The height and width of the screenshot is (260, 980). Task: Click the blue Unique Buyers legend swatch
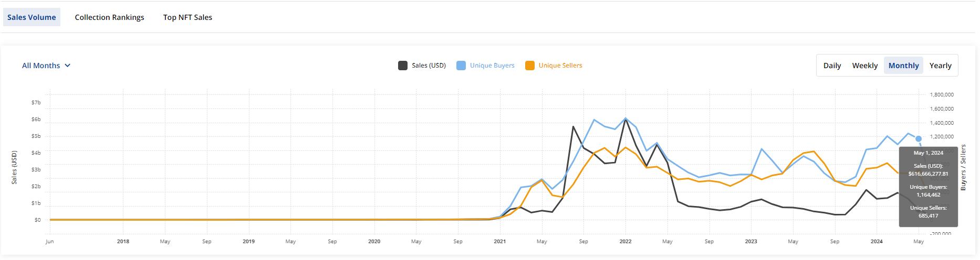click(461, 66)
